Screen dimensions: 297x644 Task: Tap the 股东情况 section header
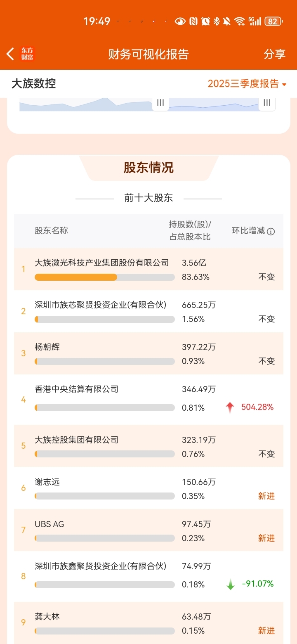coord(148,168)
